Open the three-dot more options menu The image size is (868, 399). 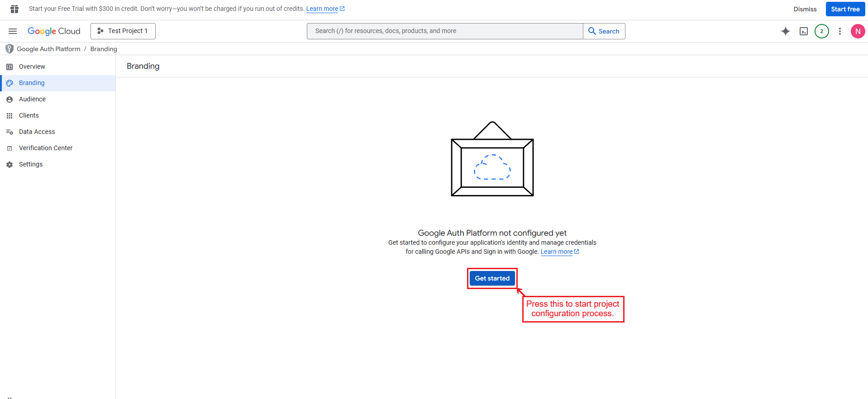(x=839, y=31)
